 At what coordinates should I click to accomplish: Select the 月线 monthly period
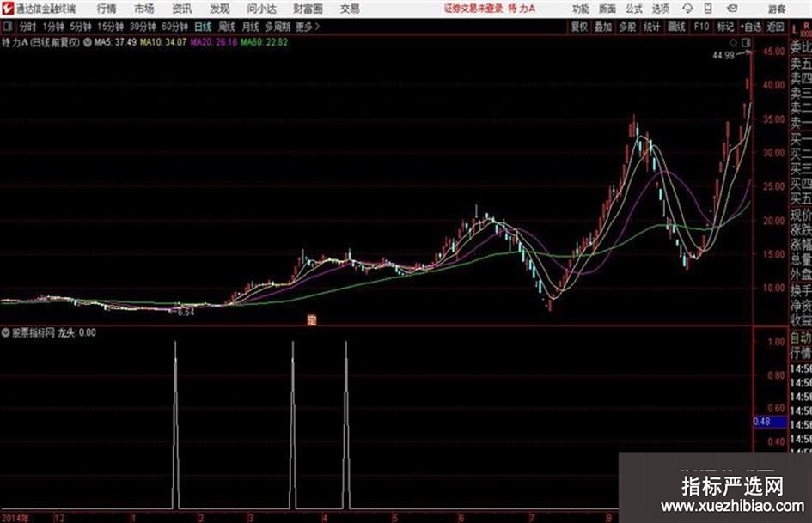(251, 27)
